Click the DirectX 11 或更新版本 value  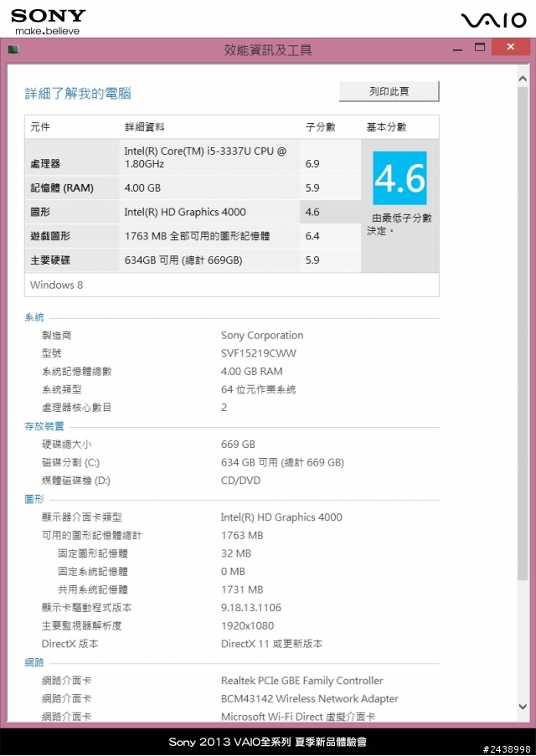pyautogui.click(x=271, y=644)
